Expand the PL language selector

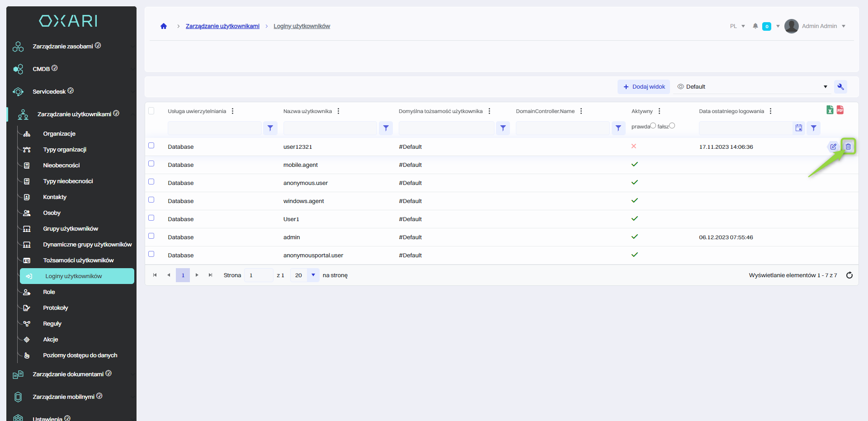point(737,26)
